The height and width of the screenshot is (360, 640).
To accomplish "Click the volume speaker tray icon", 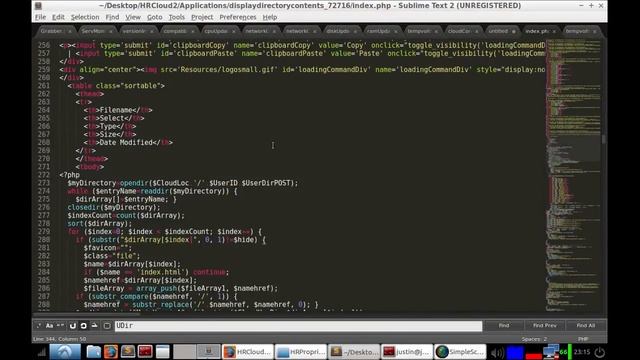I will [497, 352].
